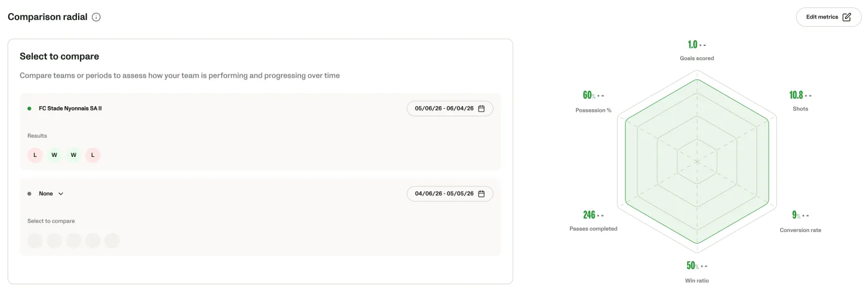Click the chevron arrow next to None

pos(61,194)
